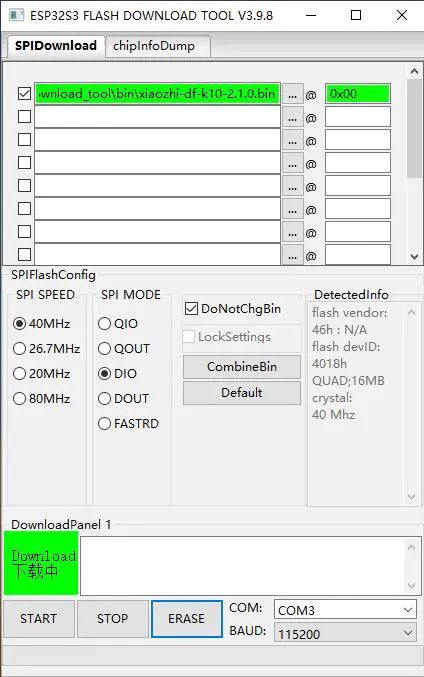Viewport: 424px width, 677px height.
Task: Click the xiaozhi-df-k10-2.1.0.bin file path field
Action: (157, 94)
